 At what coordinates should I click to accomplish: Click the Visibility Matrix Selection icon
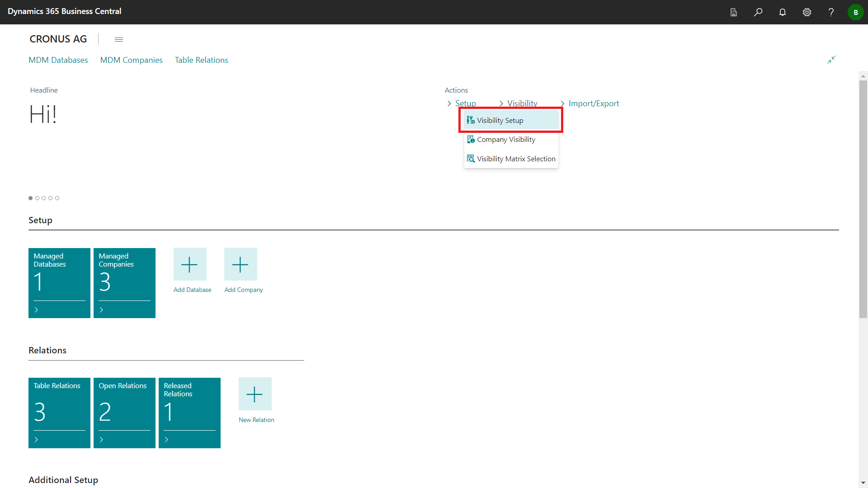point(471,159)
